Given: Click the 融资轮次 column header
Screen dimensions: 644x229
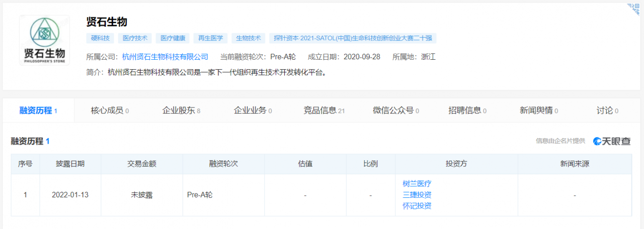Looking at the screenshot, I should click(x=224, y=164).
